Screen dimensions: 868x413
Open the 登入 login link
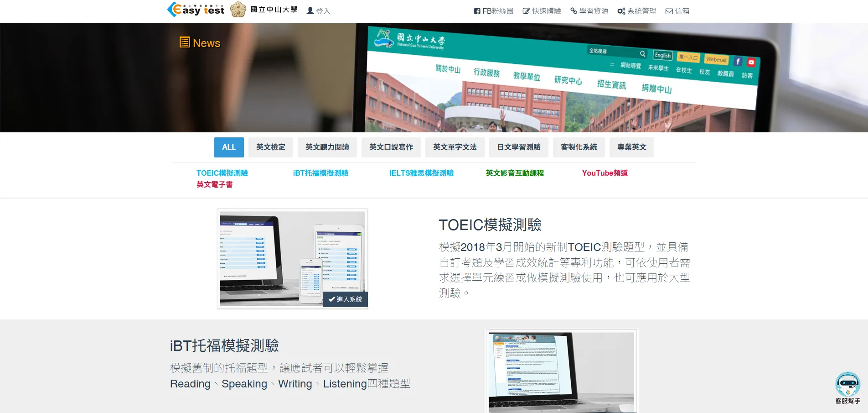click(318, 11)
